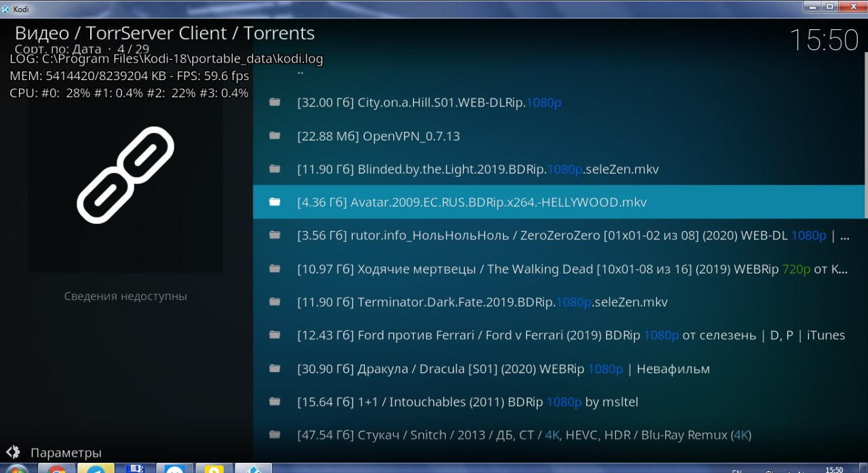This screenshot has width=868, height=473.
Task: Open the Параметры options panel
Action: pyautogui.click(x=66, y=453)
